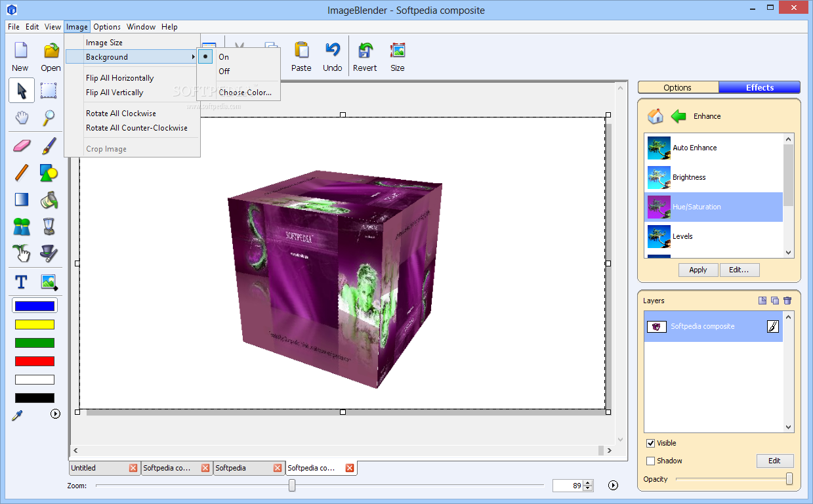Select the Text tool

pos(21,282)
